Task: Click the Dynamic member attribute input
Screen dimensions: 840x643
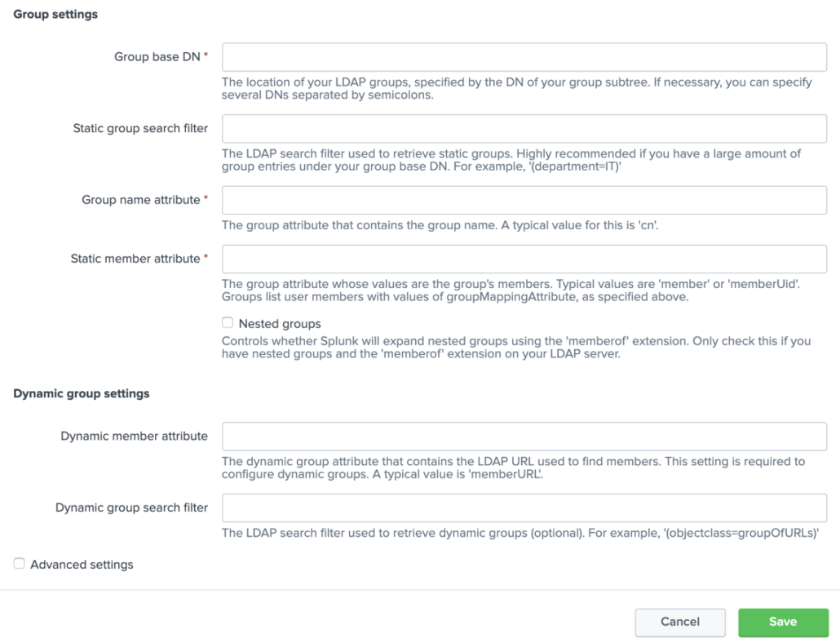Action: click(x=524, y=437)
